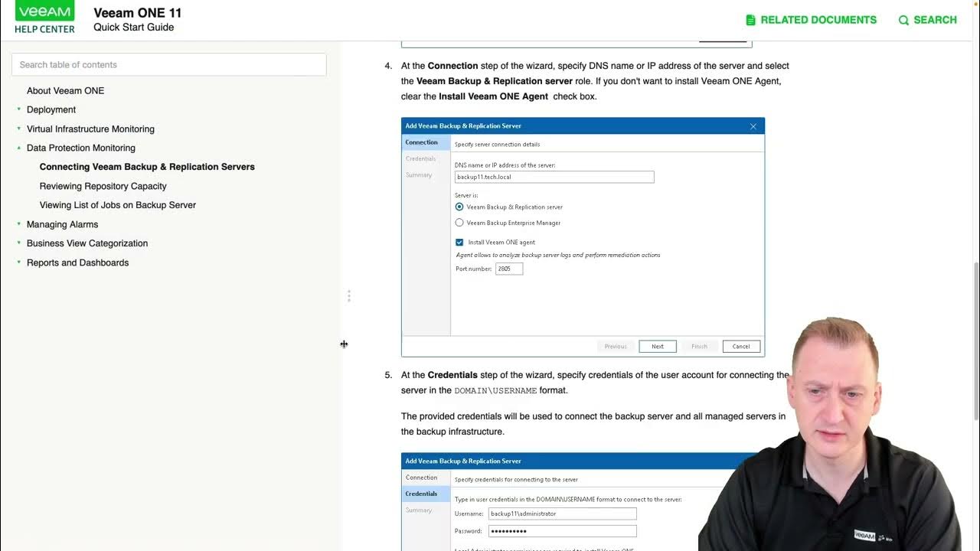Collapse Data Protection Monitoring arrow
The image size is (980, 551).
coord(18,148)
